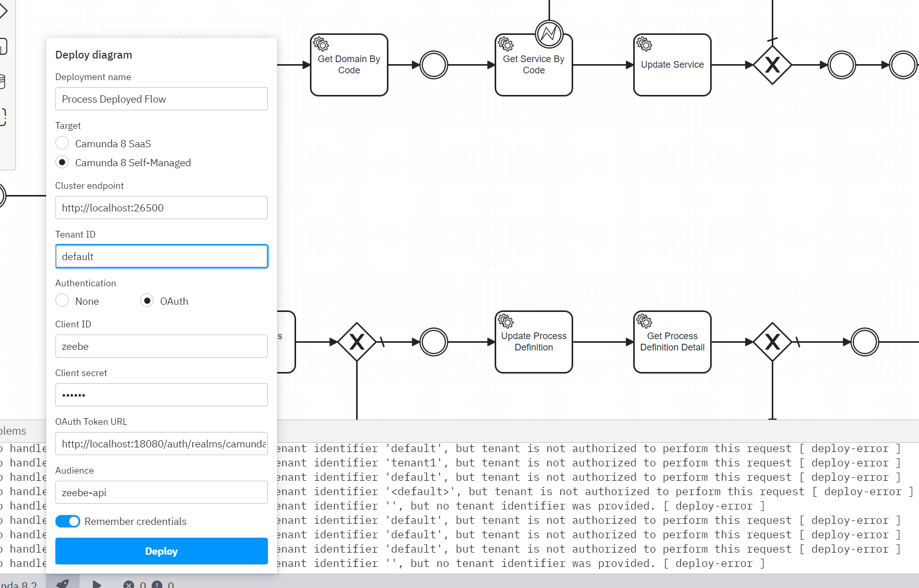Click the error boundary event on Get Service By Code
Screen dimensions: 919x588
[549, 34]
